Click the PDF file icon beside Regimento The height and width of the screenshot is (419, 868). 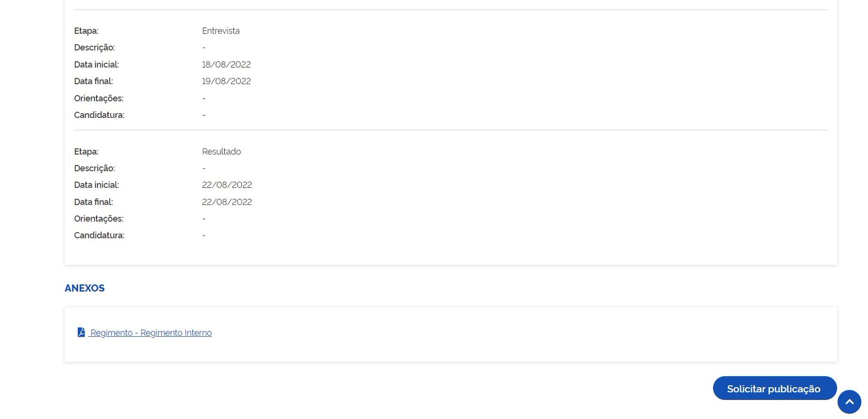coord(81,332)
